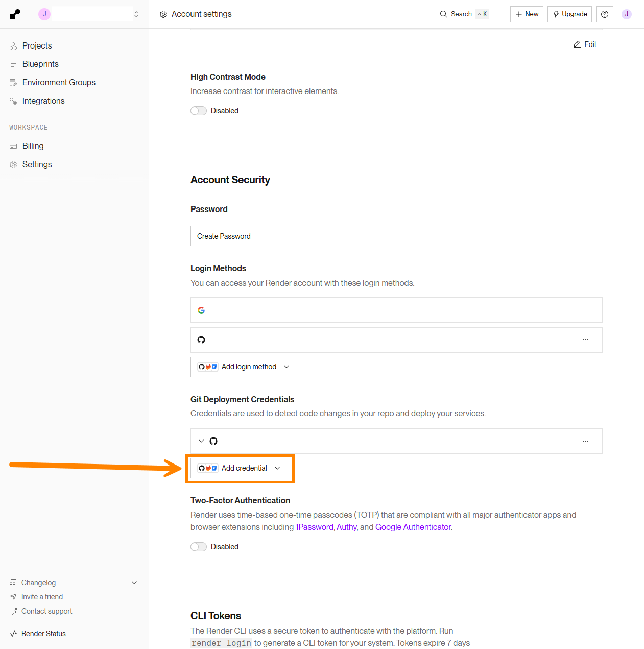Open Billing in the sidebar
The width and height of the screenshot is (644, 649).
[33, 146]
